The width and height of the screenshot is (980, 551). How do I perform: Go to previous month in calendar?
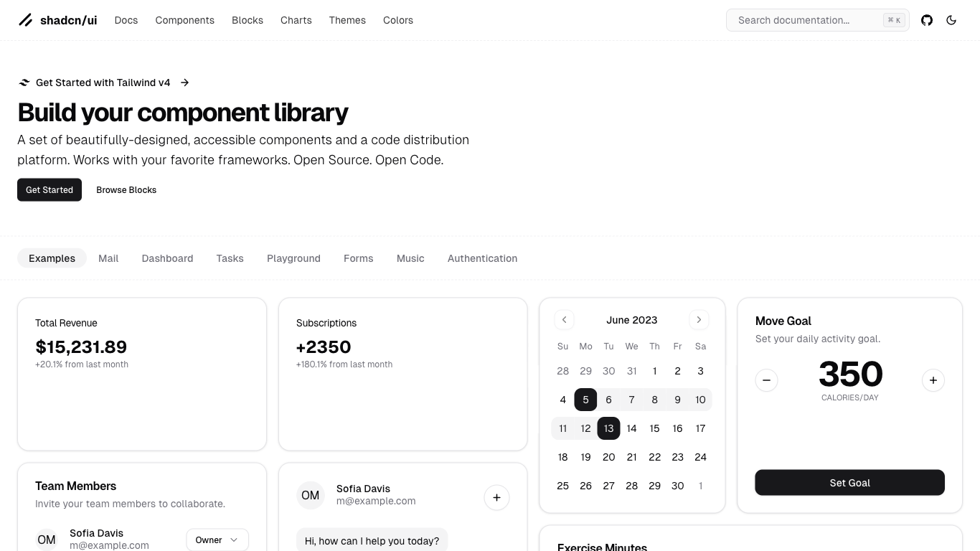tap(564, 320)
